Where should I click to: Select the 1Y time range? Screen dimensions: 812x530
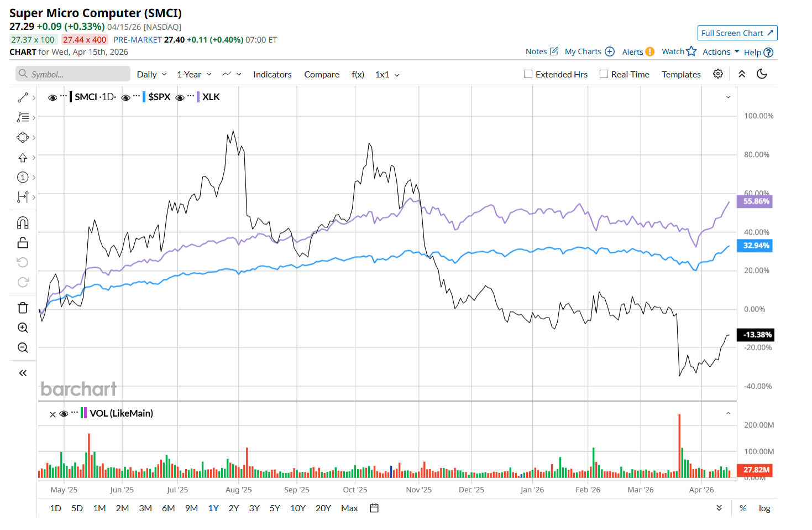point(213,508)
